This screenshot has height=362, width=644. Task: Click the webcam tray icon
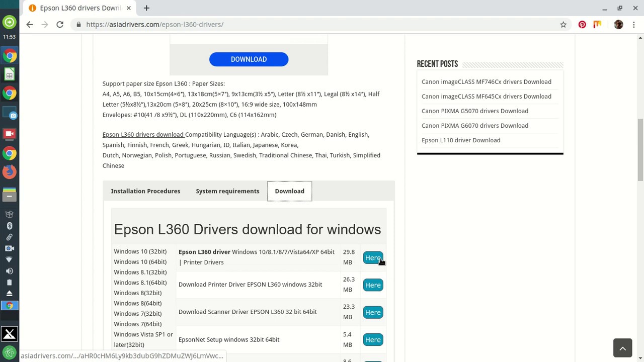[x=9, y=248]
